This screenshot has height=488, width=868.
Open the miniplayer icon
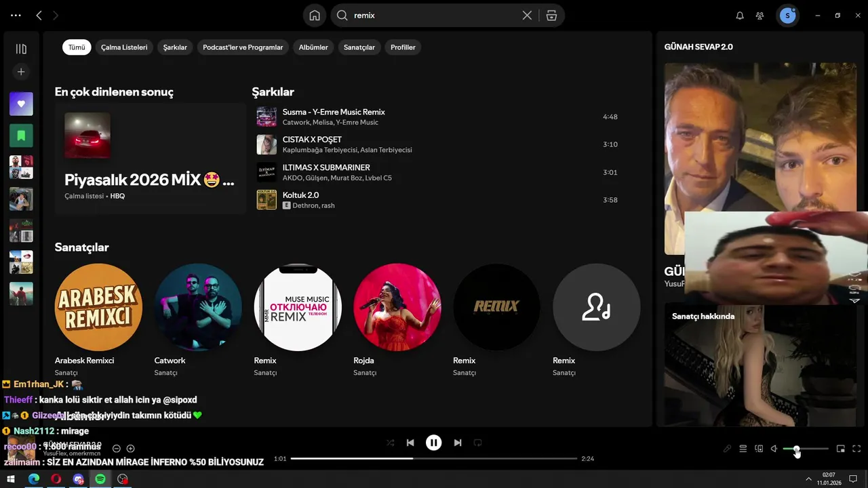coord(841,449)
